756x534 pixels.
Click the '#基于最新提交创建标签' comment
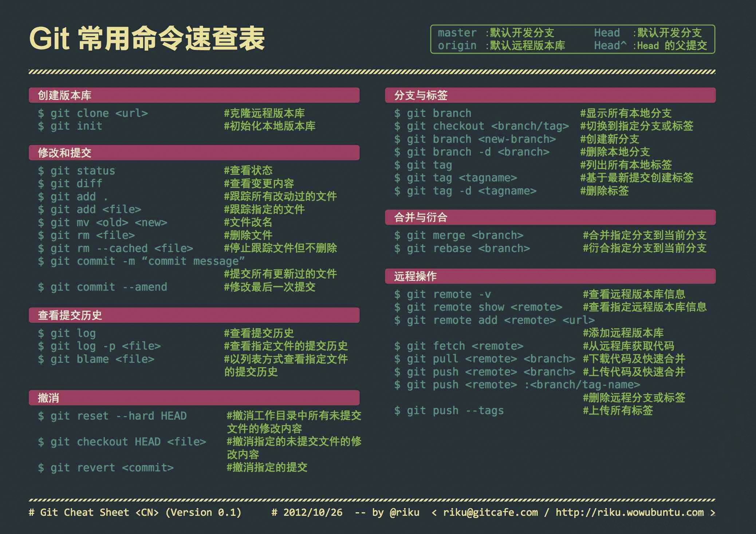click(x=637, y=178)
